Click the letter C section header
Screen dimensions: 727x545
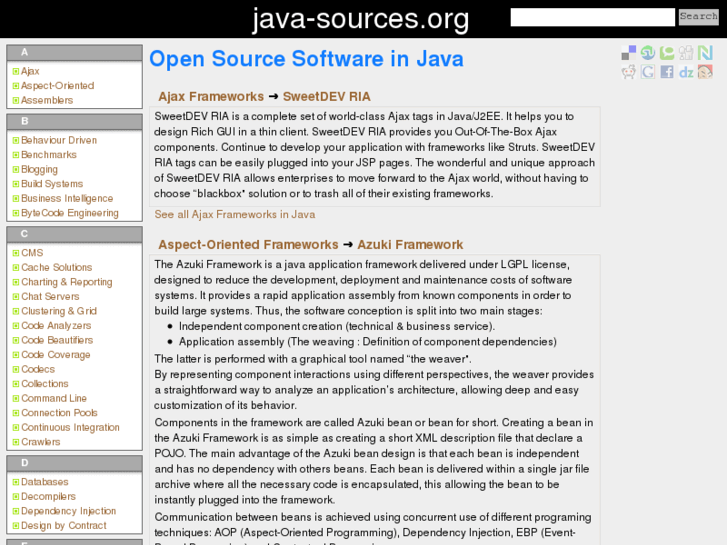tap(74, 234)
